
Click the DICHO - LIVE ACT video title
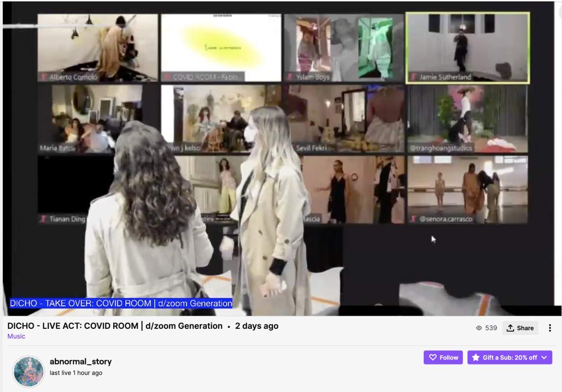pos(115,326)
